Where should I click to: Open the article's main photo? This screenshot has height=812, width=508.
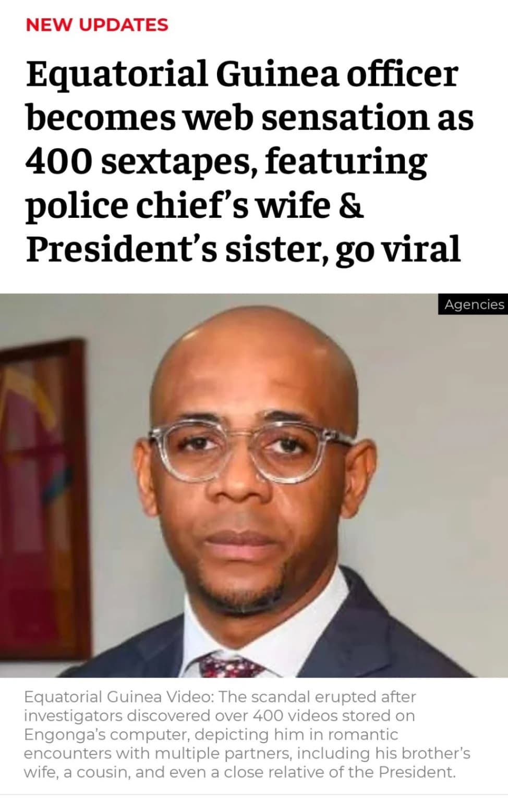click(254, 485)
